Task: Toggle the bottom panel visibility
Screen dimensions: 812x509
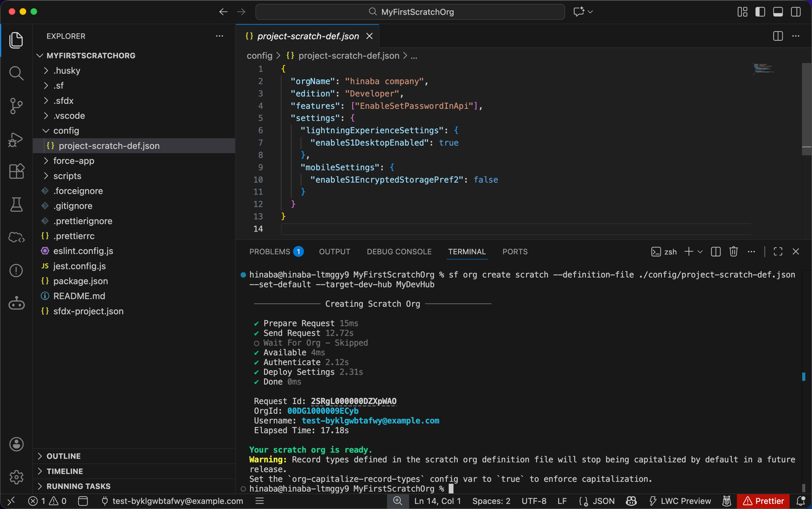Action: point(777,12)
